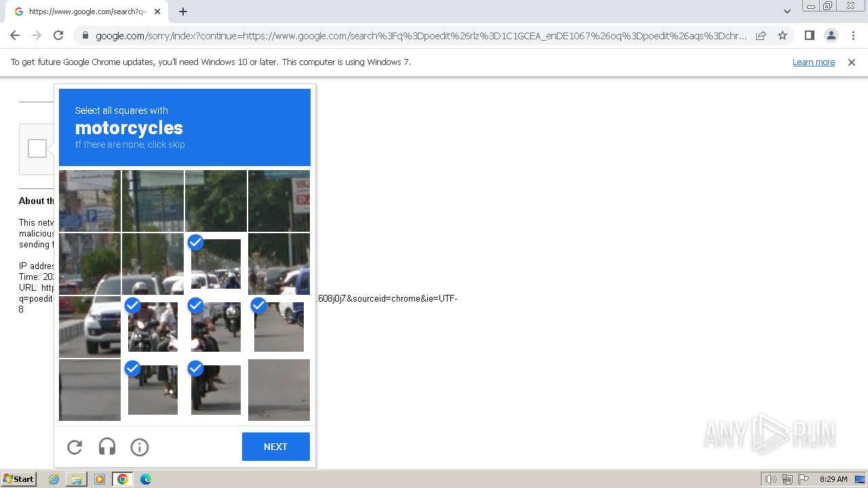The height and width of the screenshot is (488, 868).
Task: Select second-row tile with parked cars on right
Action: click(x=279, y=264)
